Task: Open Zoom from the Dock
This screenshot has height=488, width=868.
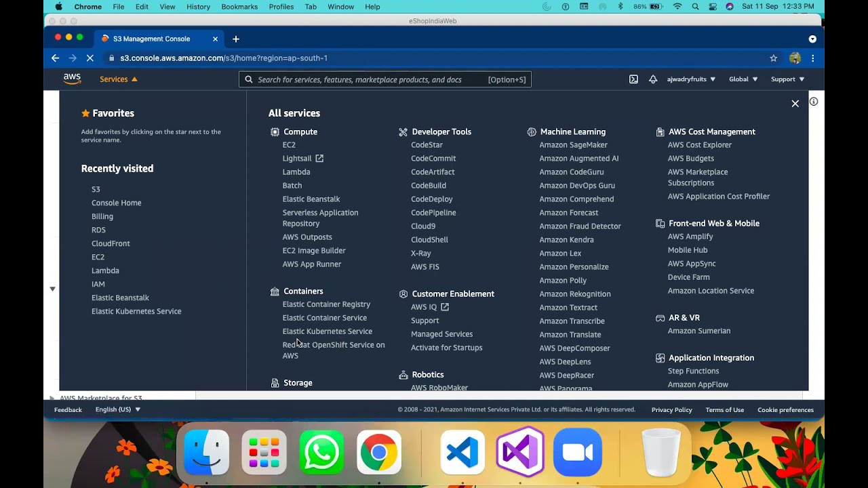Action: [578, 452]
